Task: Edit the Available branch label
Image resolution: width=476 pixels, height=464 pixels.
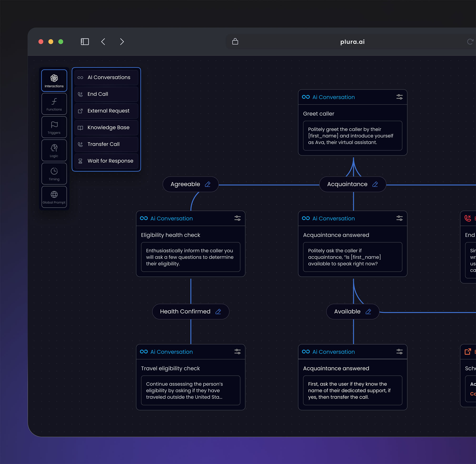Action: [x=368, y=312]
